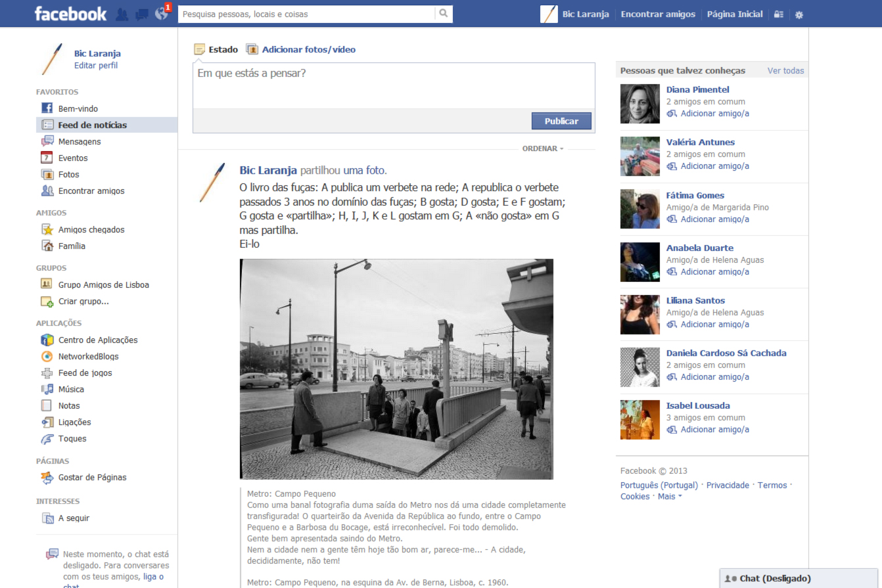Open NetworkedBlogs application icon
This screenshot has height=588, width=882.
pos(47,357)
